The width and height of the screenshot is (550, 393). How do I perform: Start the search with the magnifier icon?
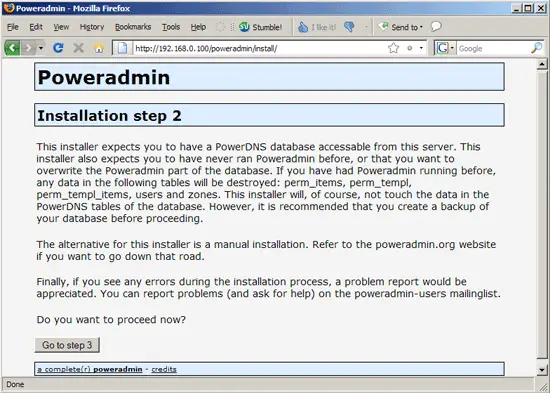click(x=536, y=48)
